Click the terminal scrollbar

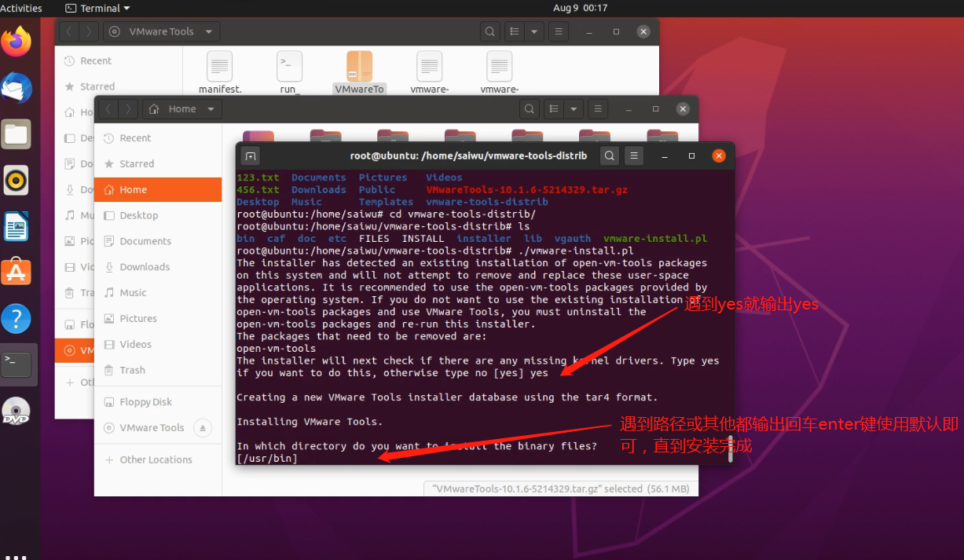pyautogui.click(x=730, y=448)
